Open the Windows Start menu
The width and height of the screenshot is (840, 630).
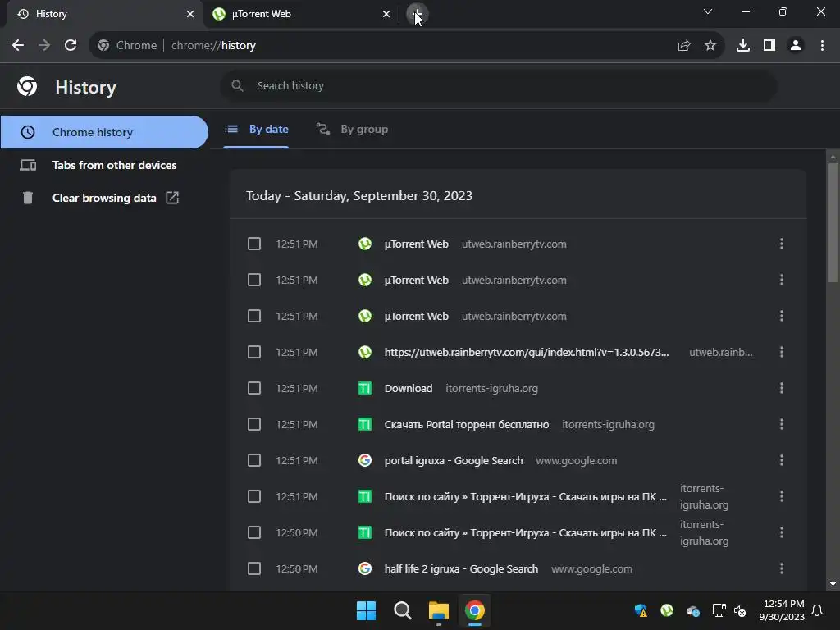pos(367,610)
